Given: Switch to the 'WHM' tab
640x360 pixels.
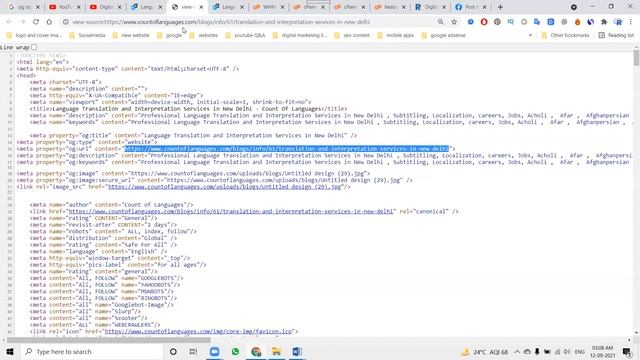Looking at the screenshot, I should coord(267,7).
